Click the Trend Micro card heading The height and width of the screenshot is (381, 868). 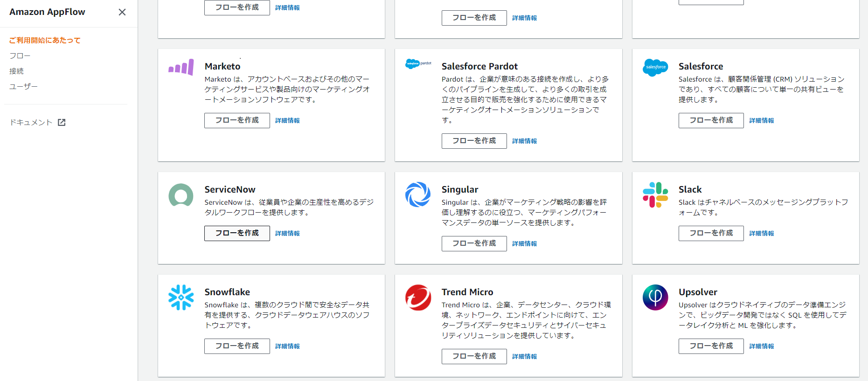[467, 292]
